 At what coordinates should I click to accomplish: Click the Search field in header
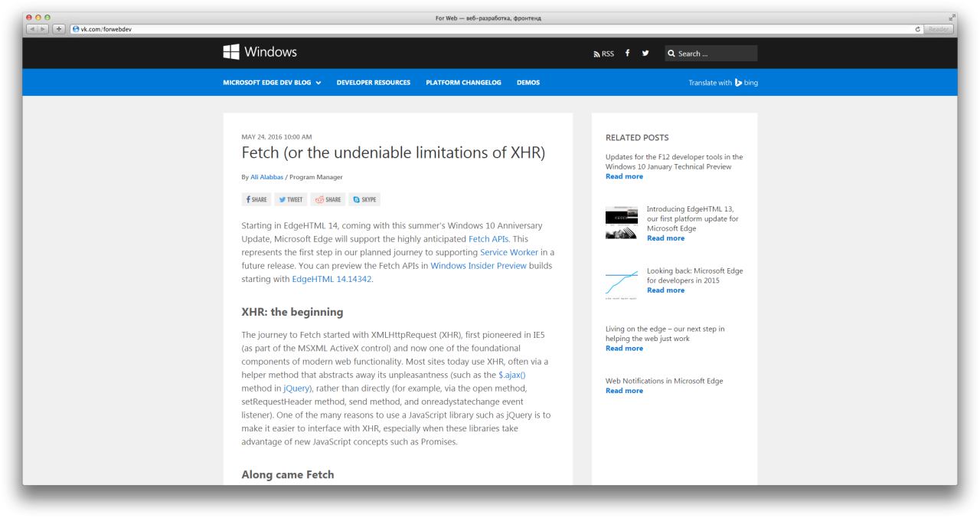[x=710, y=54]
